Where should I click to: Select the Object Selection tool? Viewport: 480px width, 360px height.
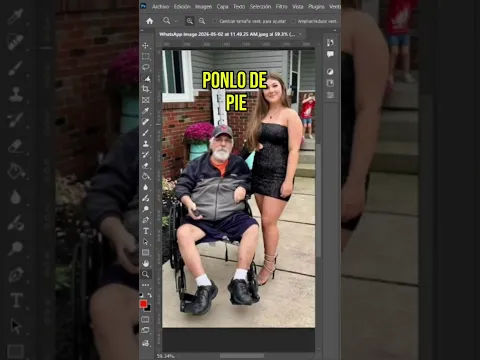pyautogui.click(x=146, y=78)
